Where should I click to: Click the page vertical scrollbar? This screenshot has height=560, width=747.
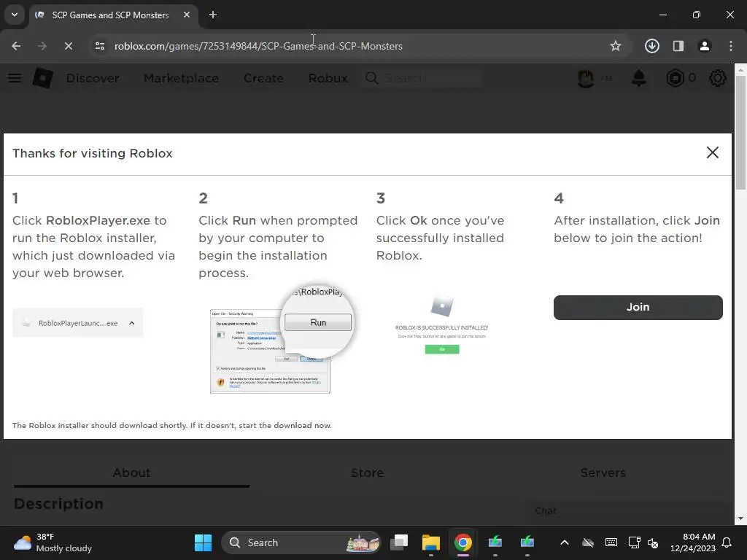tap(741, 133)
